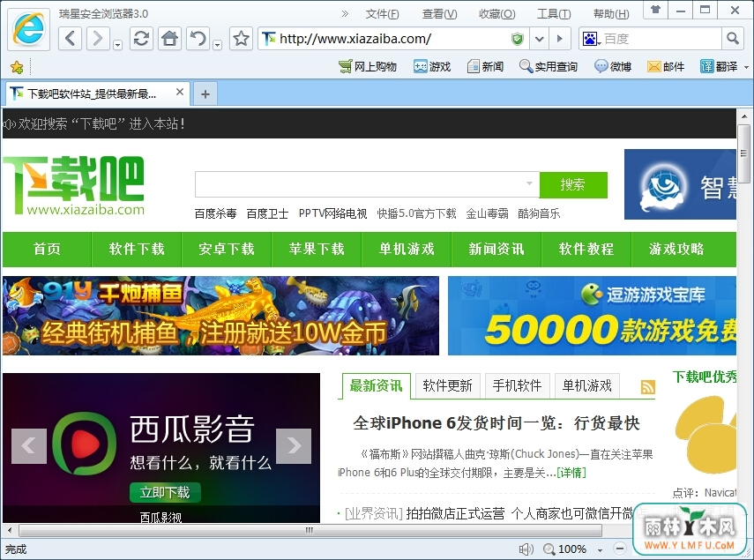The image size is (754, 560).
Task: Click the 百度杀毒 hot search link
Action: [215, 213]
